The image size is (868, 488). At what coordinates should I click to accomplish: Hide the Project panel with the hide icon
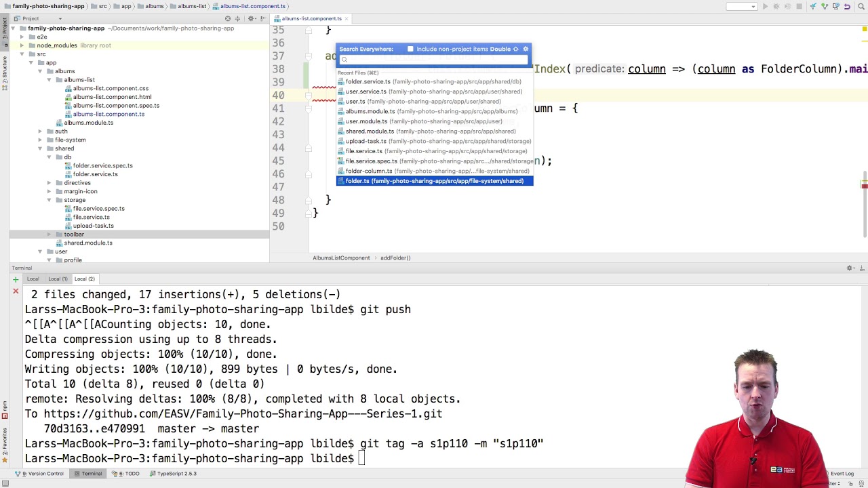click(x=262, y=18)
